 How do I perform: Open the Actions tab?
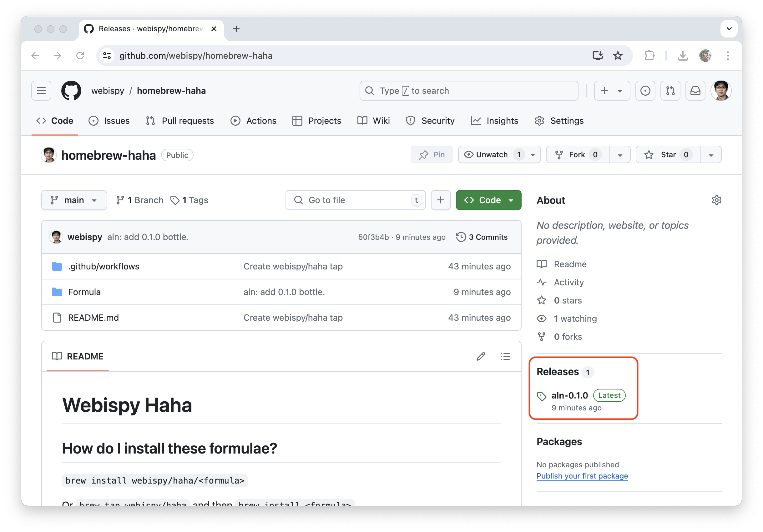(x=253, y=121)
